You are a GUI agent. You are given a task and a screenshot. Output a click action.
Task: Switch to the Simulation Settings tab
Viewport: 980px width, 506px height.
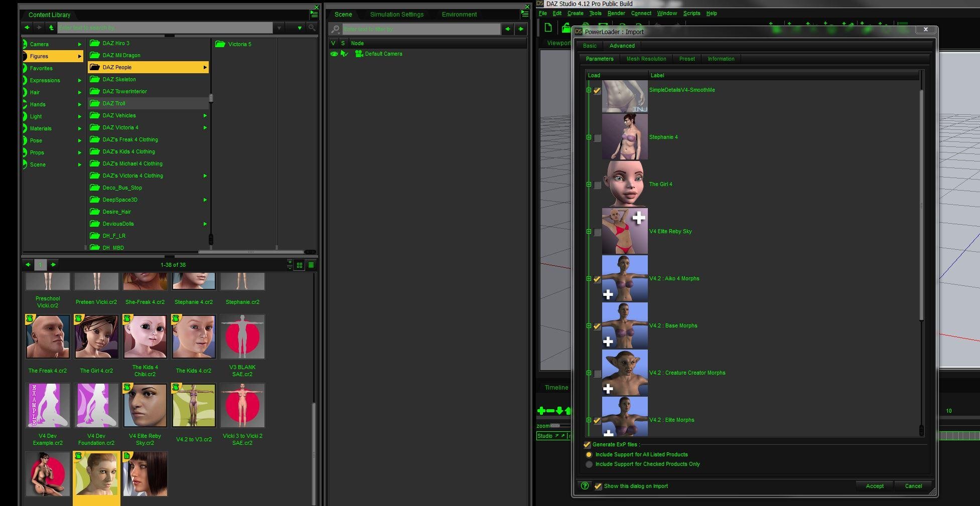pos(397,15)
